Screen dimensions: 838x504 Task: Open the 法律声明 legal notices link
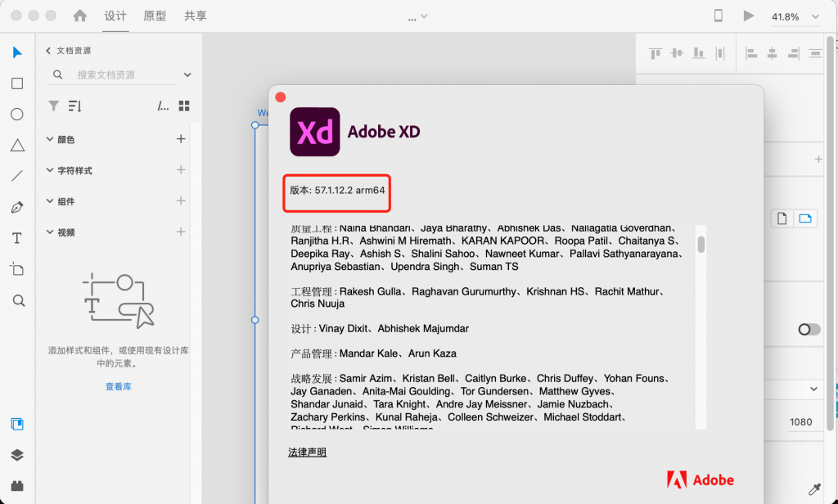pos(307,451)
